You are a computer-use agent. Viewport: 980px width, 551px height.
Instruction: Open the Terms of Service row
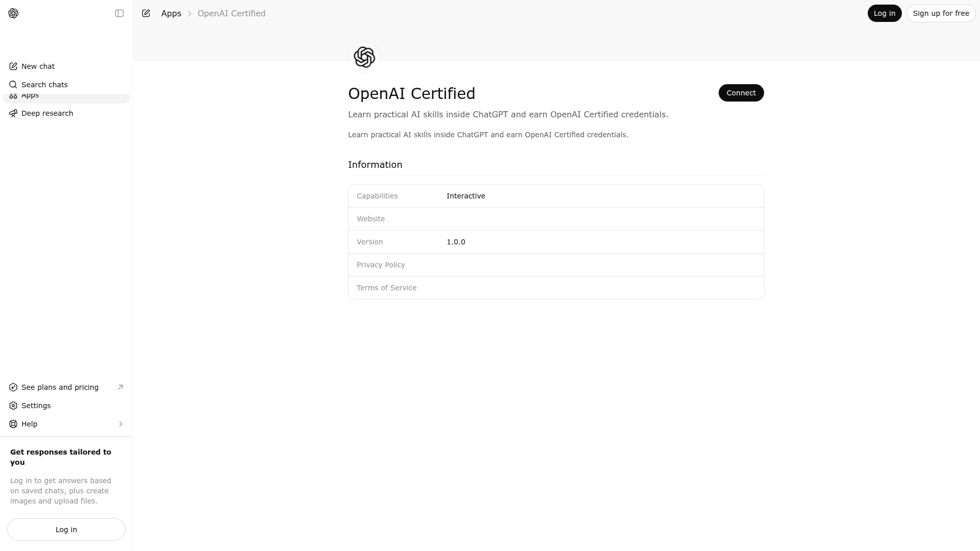(556, 288)
